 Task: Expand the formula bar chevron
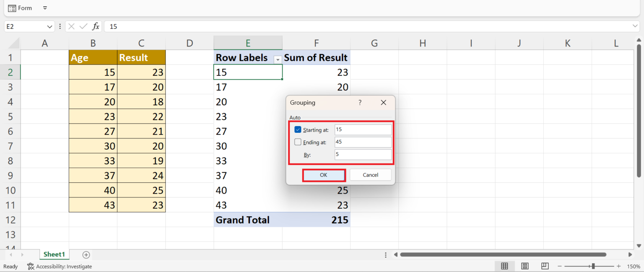click(636, 26)
